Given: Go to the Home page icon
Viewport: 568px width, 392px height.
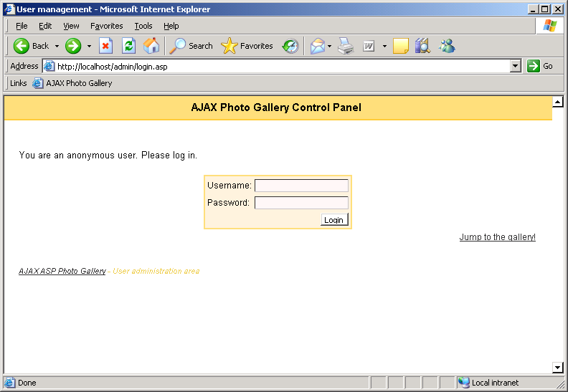Looking at the screenshot, I should 151,46.
